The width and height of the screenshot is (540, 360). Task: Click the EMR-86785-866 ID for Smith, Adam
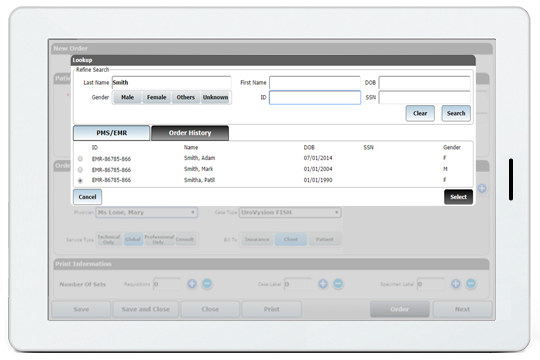[111, 159]
